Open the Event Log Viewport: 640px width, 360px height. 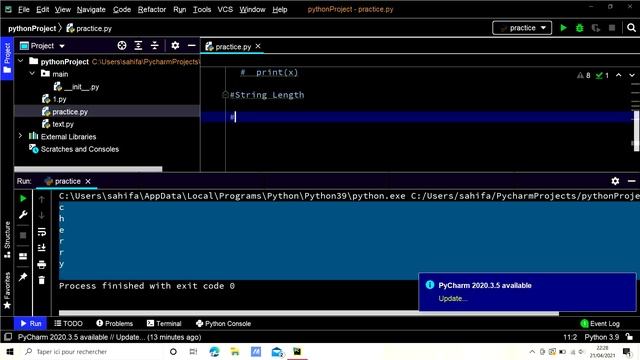pyautogui.click(x=600, y=324)
